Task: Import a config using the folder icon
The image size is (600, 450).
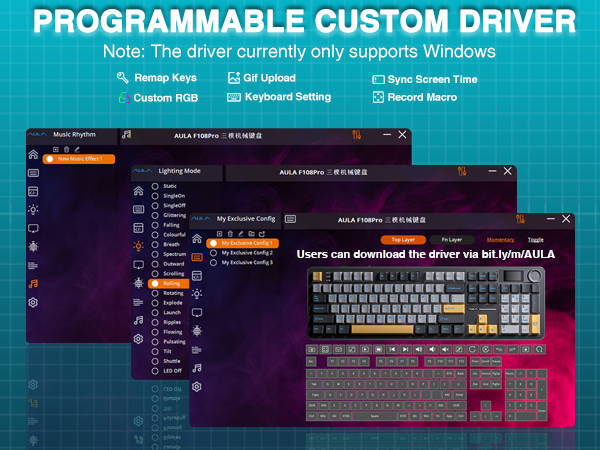Action: (x=251, y=233)
